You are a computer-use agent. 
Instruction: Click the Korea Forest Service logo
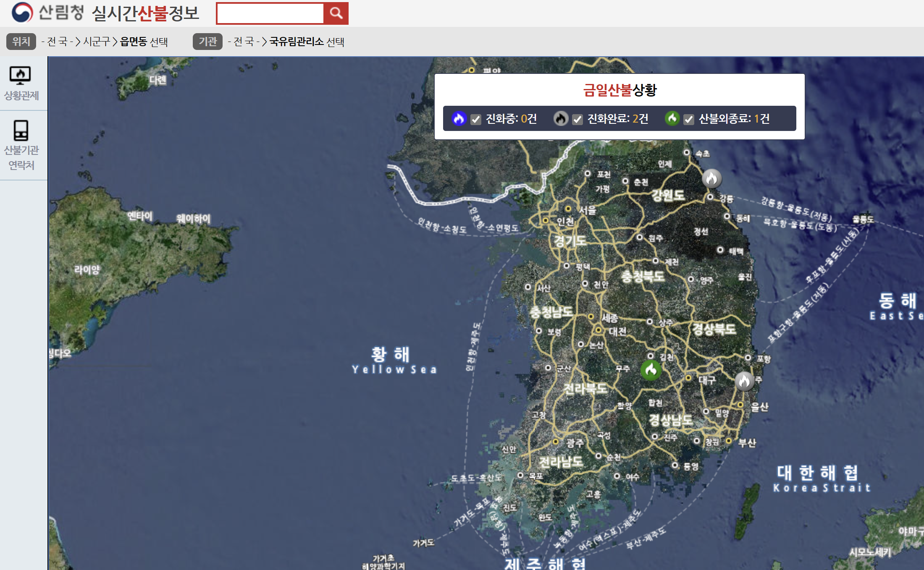pyautogui.click(x=22, y=13)
